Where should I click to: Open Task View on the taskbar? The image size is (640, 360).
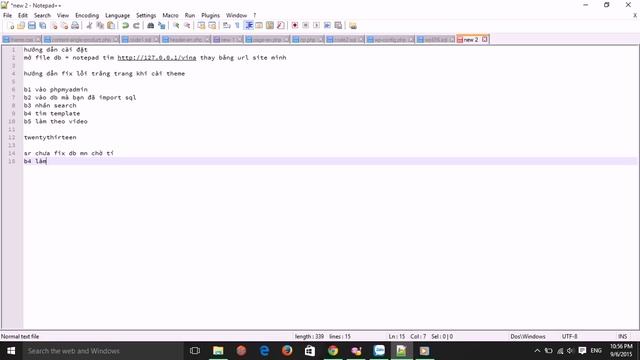195,351
